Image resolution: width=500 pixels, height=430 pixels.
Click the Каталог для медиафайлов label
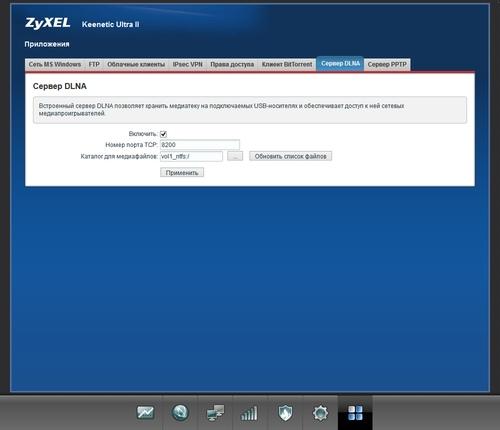119,156
